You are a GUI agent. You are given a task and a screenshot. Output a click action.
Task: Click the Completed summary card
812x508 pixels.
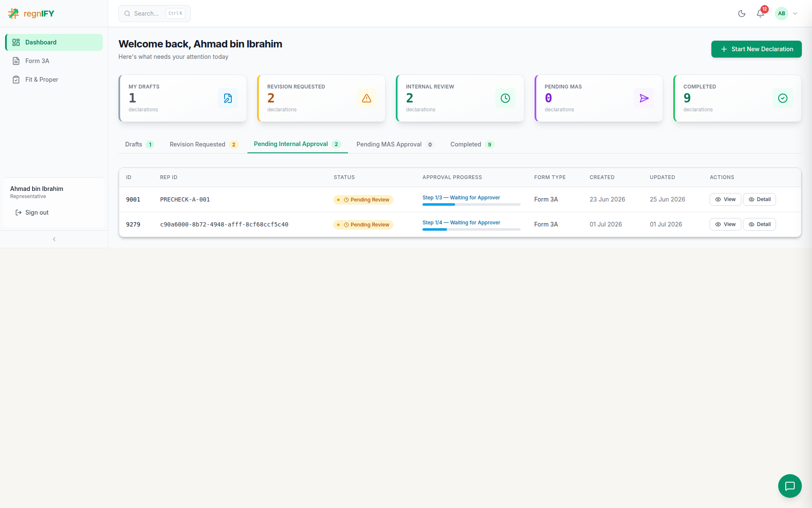[x=738, y=98]
